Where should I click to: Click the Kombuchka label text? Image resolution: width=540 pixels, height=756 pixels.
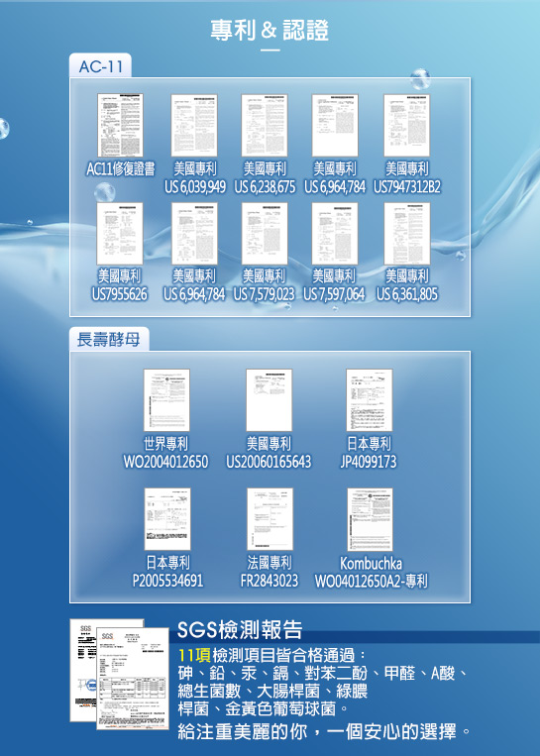(371, 563)
